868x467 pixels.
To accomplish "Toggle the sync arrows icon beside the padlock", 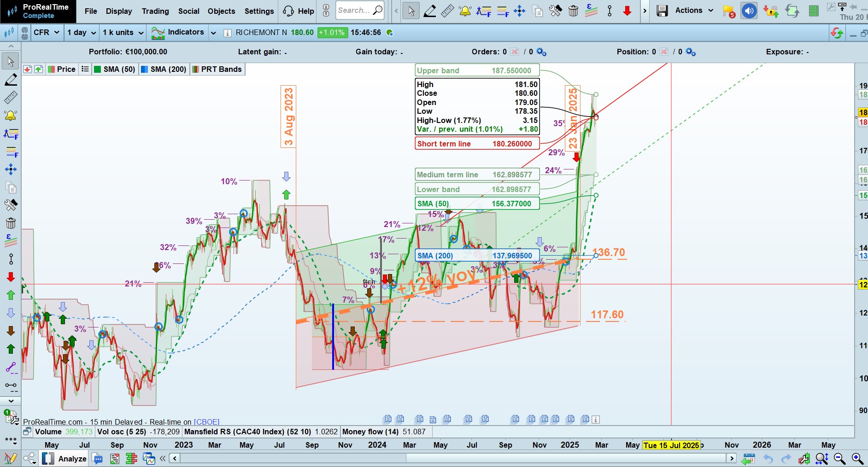I will (792, 11).
